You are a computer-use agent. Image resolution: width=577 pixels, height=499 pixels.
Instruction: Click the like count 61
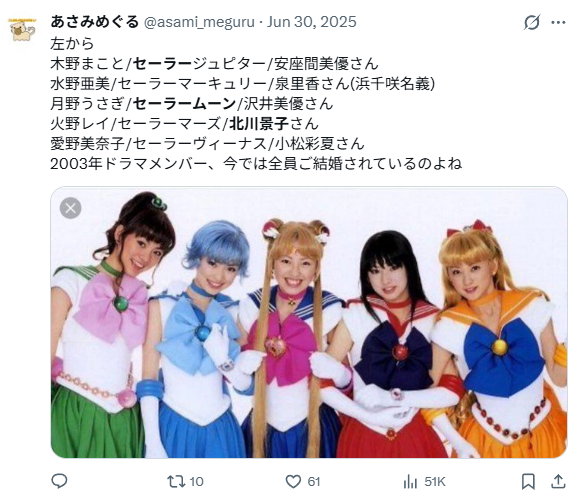click(314, 481)
